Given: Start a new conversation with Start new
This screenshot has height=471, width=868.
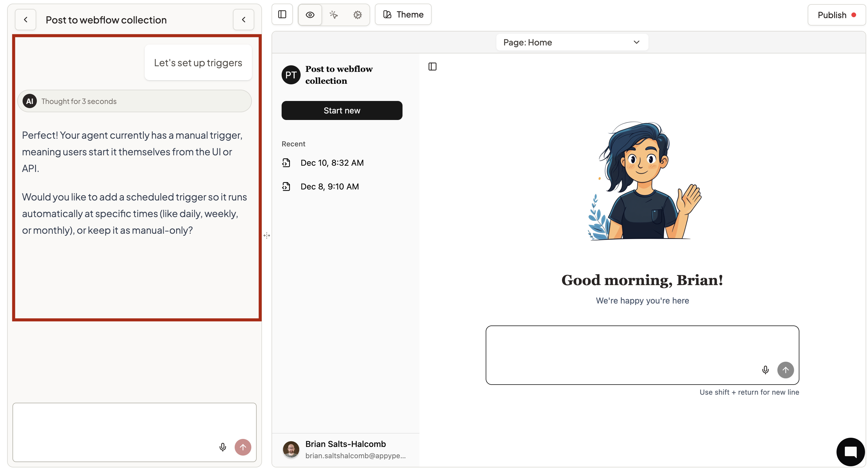Looking at the screenshot, I should (342, 110).
